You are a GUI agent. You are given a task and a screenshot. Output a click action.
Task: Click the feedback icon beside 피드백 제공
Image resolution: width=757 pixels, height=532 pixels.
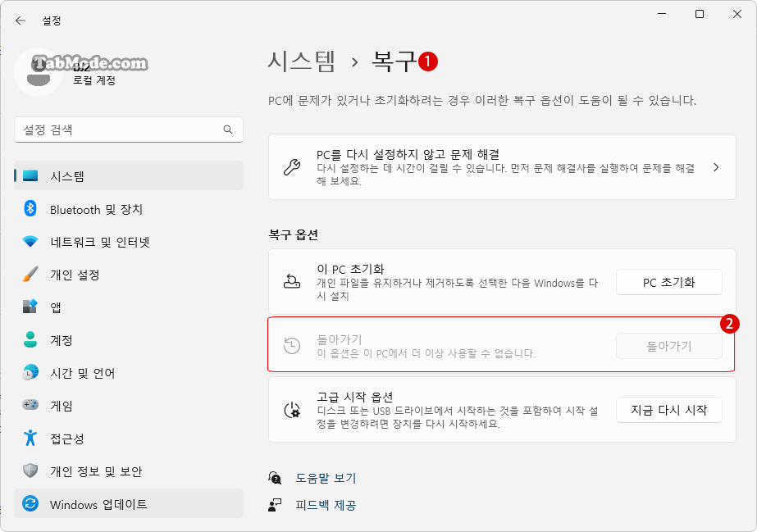(276, 505)
